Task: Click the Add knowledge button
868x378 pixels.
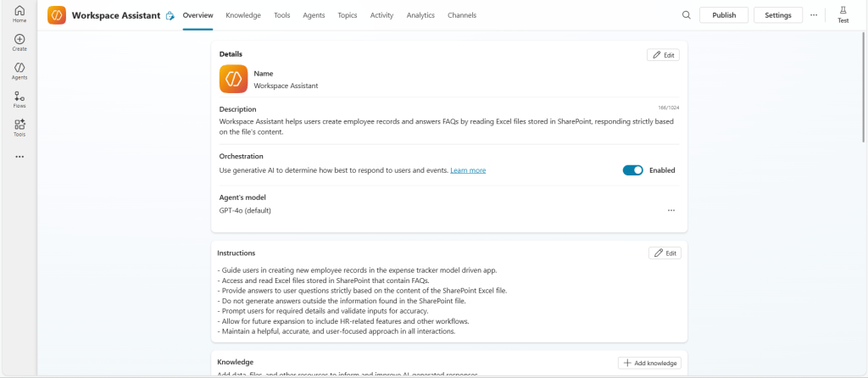Action: click(x=649, y=363)
